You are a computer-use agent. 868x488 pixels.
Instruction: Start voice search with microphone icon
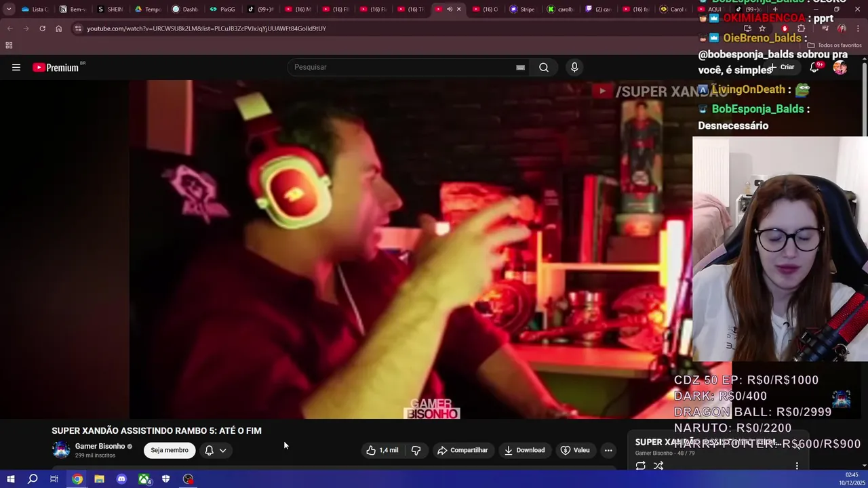pos(574,67)
